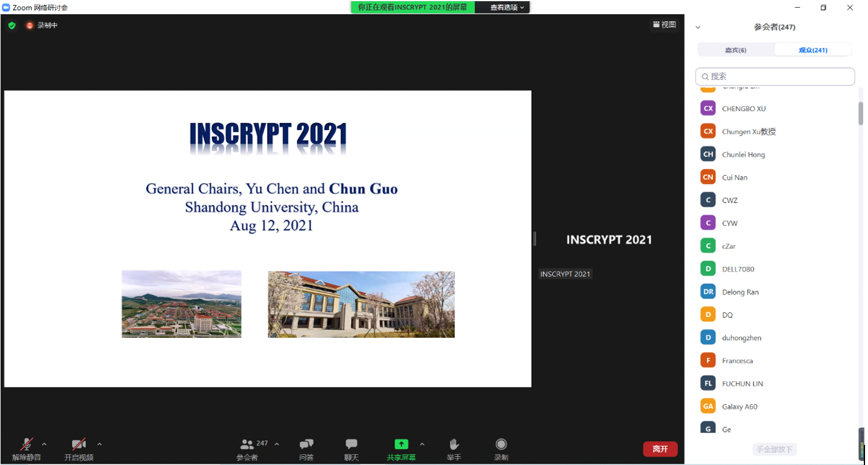Click the red recording indicator icon
Viewport: 868px width, 465px height.
point(30,25)
